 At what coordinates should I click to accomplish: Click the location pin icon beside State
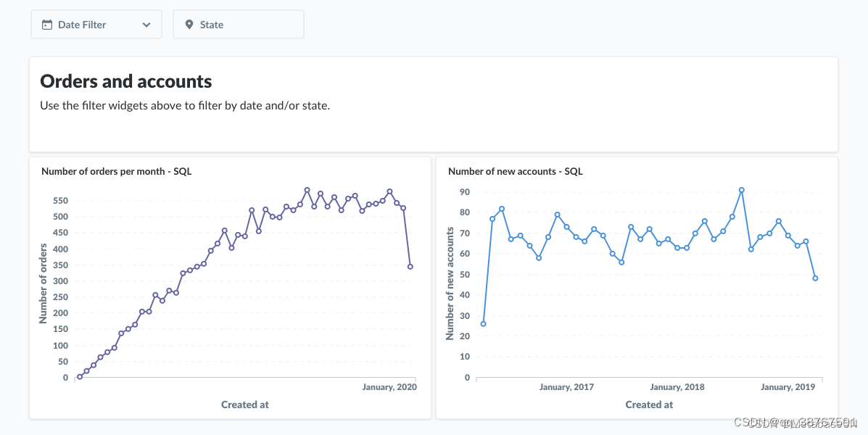(189, 25)
